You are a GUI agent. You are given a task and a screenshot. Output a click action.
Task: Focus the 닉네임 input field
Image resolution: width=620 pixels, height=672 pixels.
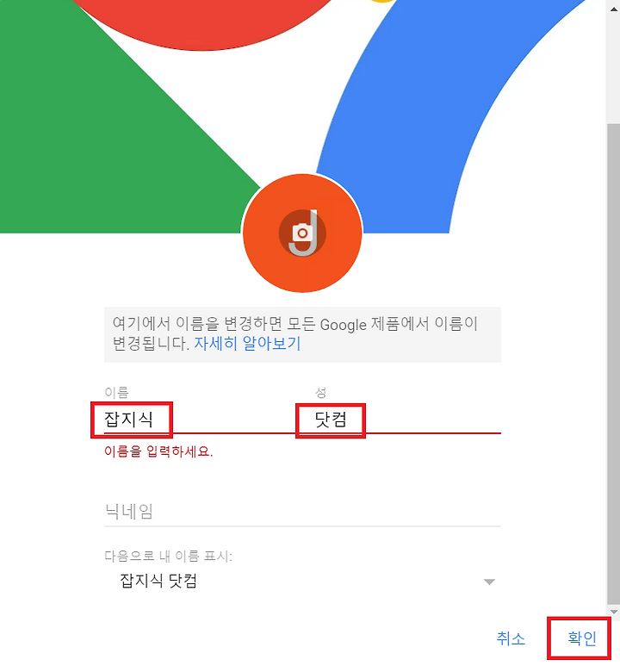click(302, 511)
